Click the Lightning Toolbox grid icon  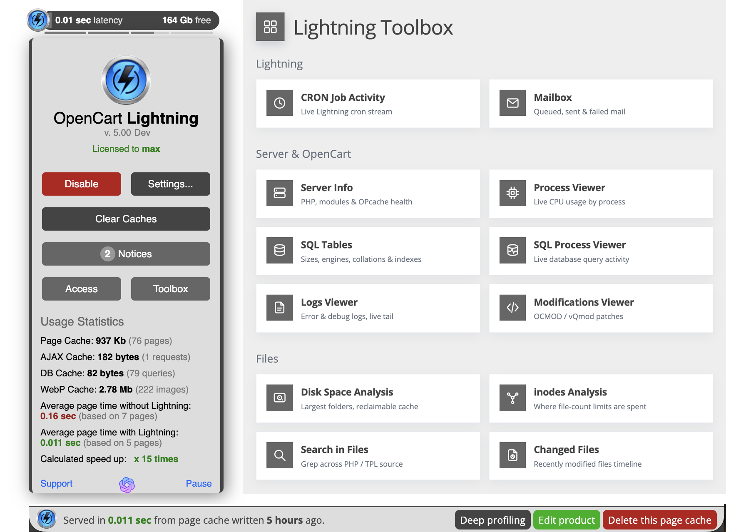pyautogui.click(x=270, y=27)
